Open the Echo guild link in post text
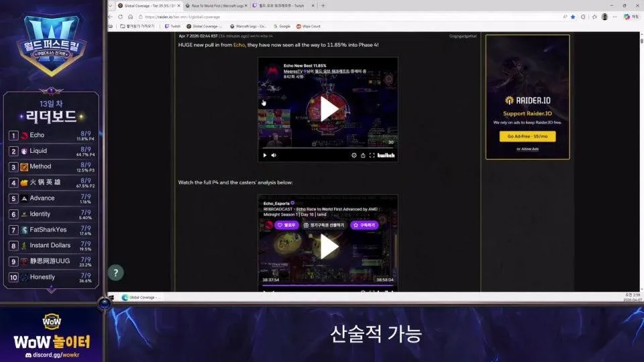This screenshot has width=644, height=362. [239, 45]
